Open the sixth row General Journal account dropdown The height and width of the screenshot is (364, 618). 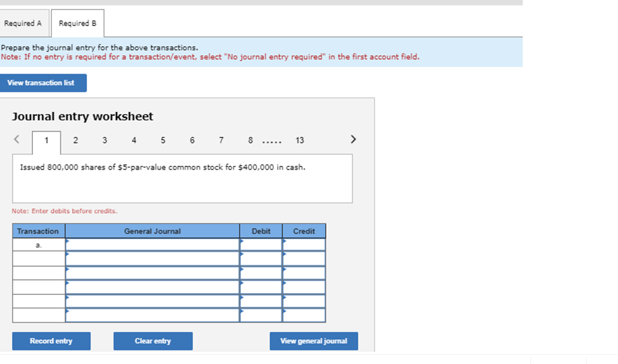(153, 315)
